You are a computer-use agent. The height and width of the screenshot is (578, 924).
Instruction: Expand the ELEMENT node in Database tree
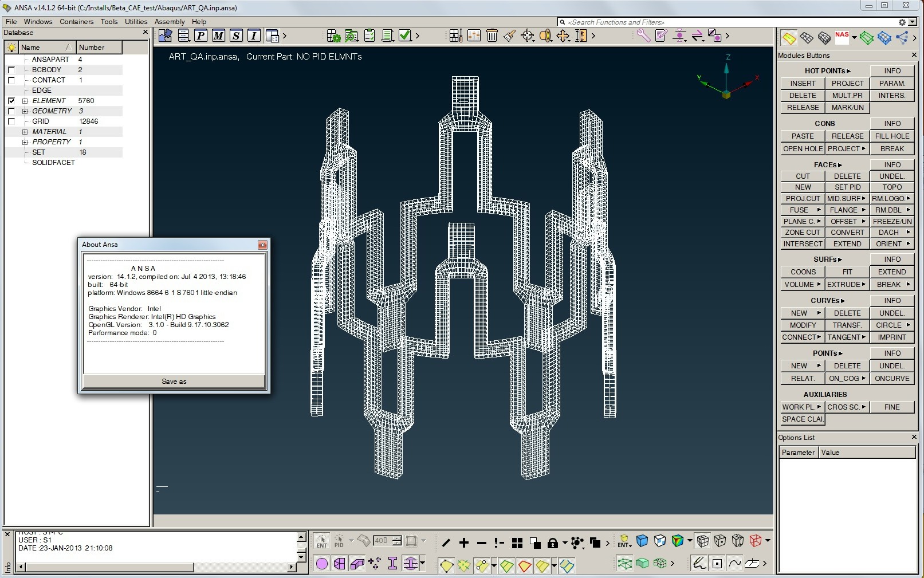coord(25,100)
